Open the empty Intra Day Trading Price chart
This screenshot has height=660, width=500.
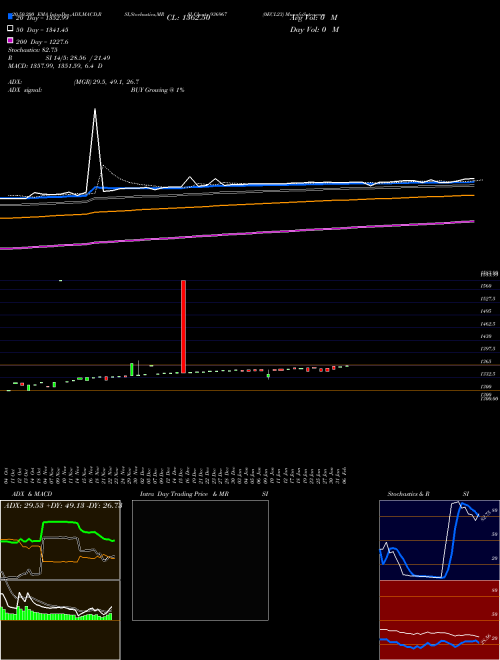(x=200, y=560)
